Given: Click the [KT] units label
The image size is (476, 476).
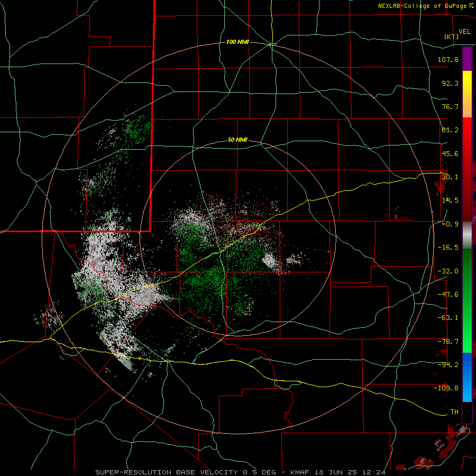Looking at the screenshot, I should pyautogui.click(x=452, y=37).
